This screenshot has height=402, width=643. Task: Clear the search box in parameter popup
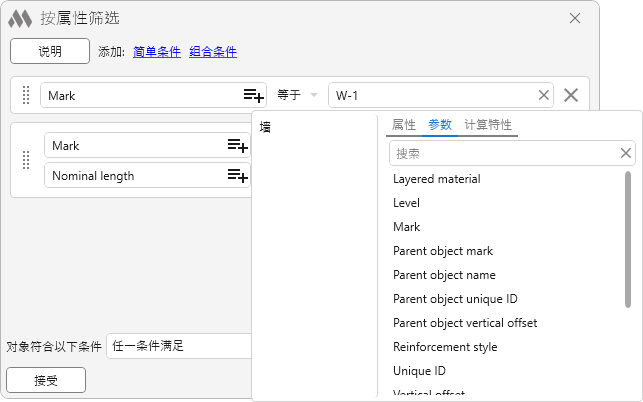[626, 153]
